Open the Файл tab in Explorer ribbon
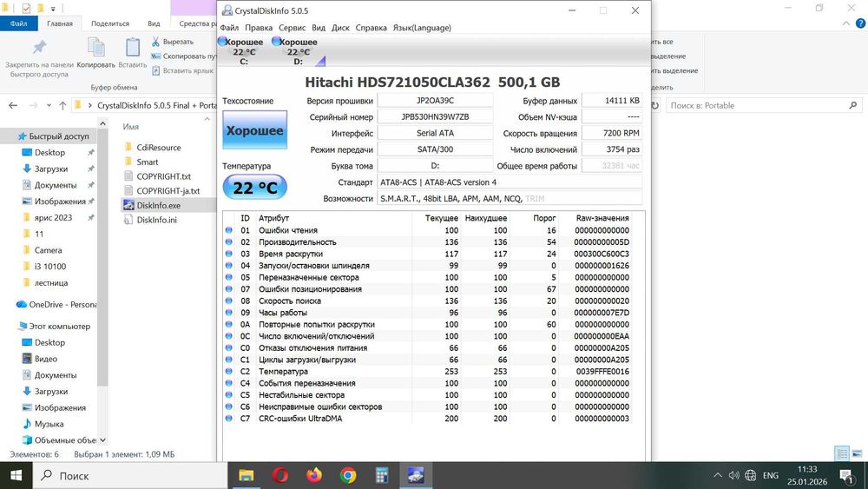This screenshot has height=489, width=868. (19, 23)
